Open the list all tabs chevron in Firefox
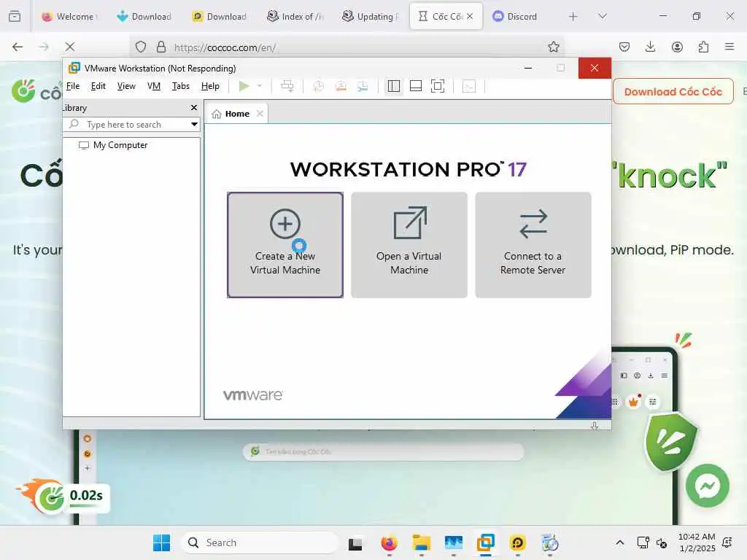747x560 pixels. coord(602,16)
